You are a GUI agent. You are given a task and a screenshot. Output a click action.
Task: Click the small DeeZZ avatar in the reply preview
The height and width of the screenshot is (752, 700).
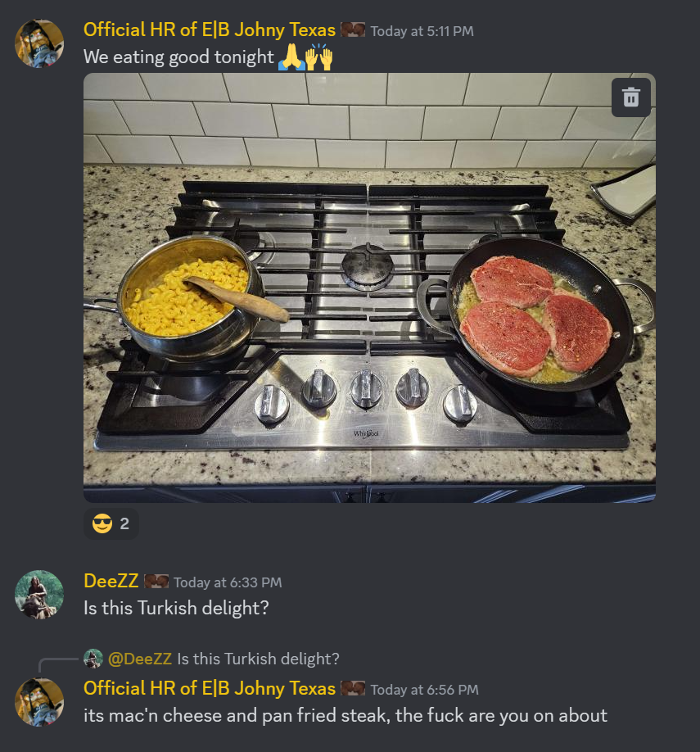click(93, 659)
